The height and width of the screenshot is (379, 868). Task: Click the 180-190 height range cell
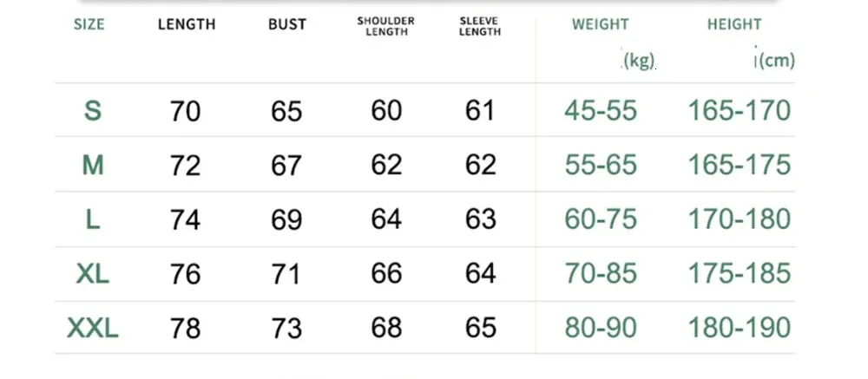pos(740,328)
